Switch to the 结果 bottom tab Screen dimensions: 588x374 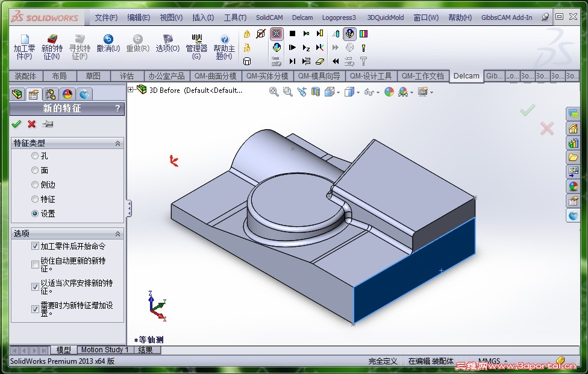click(146, 350)
